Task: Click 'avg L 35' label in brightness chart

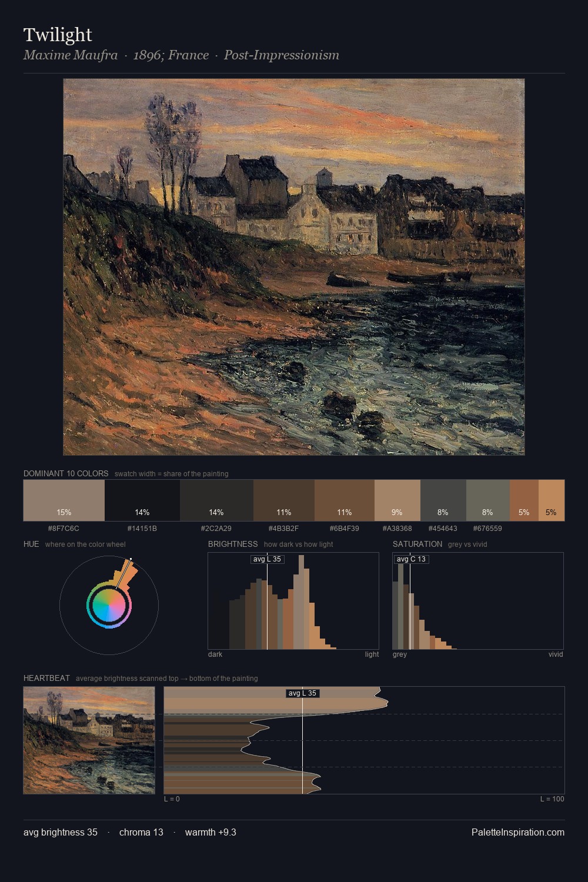Action: tap(267, 559)
